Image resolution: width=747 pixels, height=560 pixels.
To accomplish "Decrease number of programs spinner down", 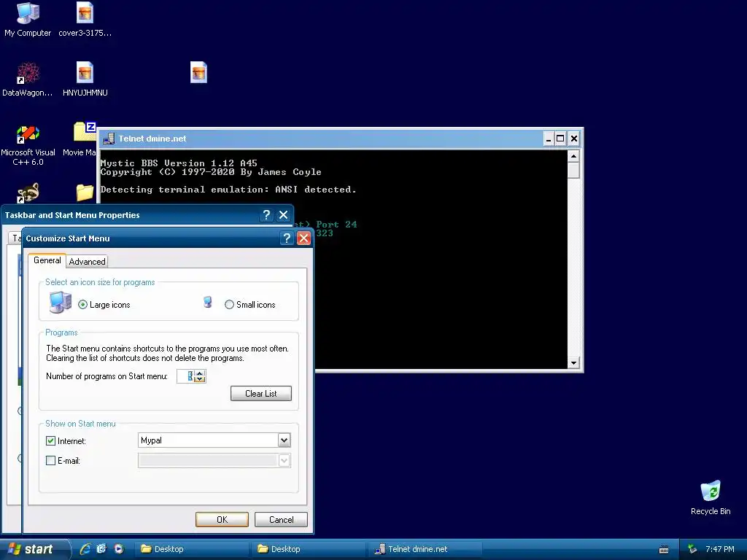I will pos(200,379).
